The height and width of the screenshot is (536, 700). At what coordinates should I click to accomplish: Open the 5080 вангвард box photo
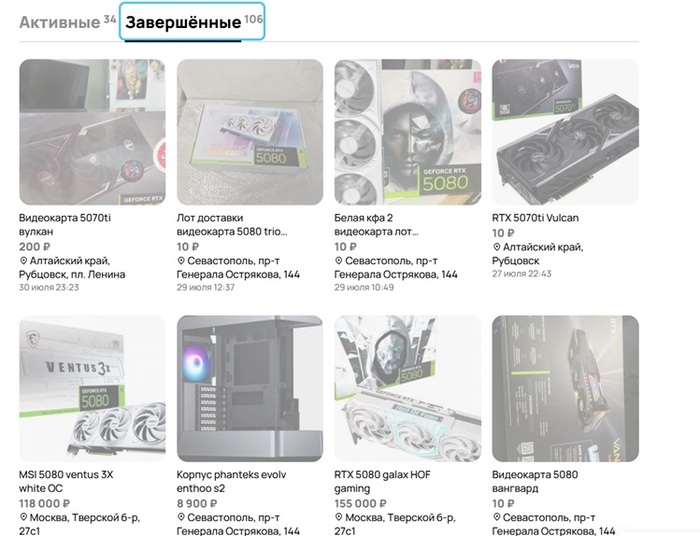pyautogui.click(x=565, y=389)
